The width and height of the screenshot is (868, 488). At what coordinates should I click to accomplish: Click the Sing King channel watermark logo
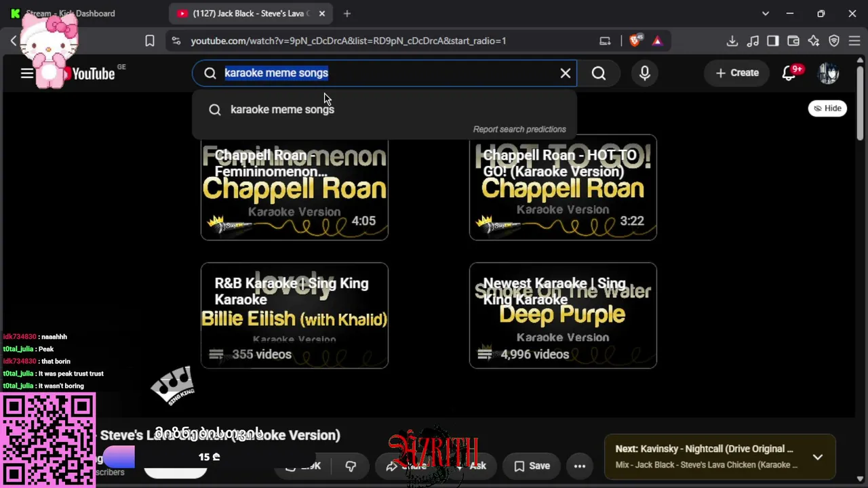point(173,386)
